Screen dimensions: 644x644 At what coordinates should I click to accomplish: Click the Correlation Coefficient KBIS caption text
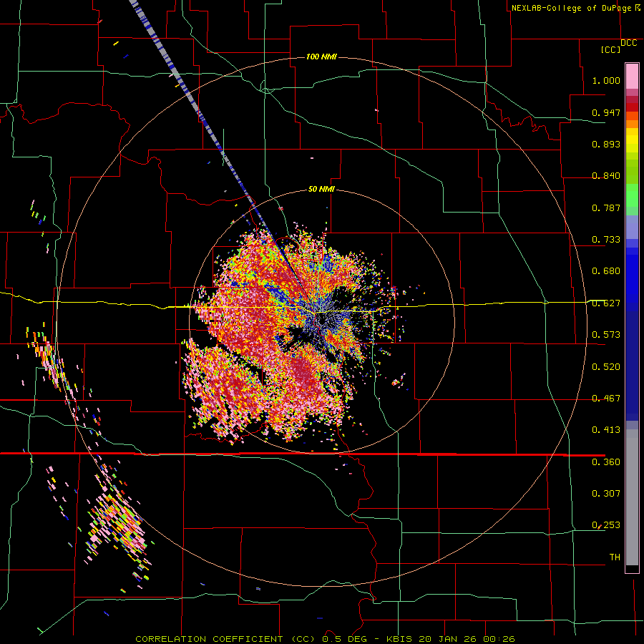pyautogui.click(x=325, y=639)
